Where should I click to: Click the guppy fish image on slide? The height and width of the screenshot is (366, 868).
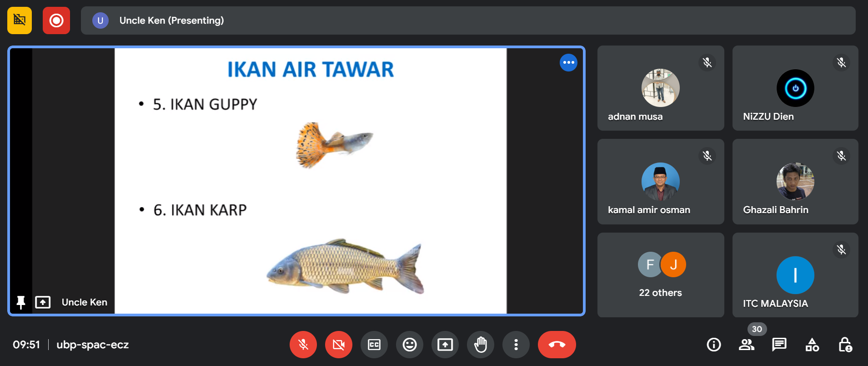334,145
